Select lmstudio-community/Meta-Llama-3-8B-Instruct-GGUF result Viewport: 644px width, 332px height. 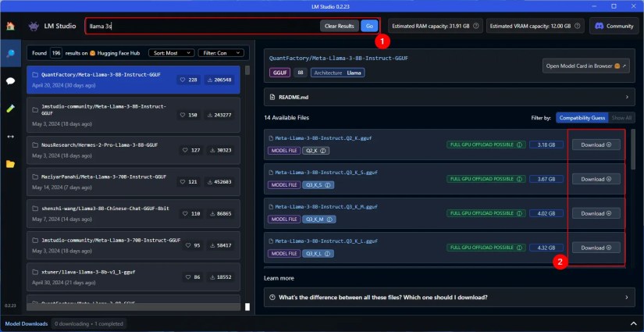click(133, 115)
